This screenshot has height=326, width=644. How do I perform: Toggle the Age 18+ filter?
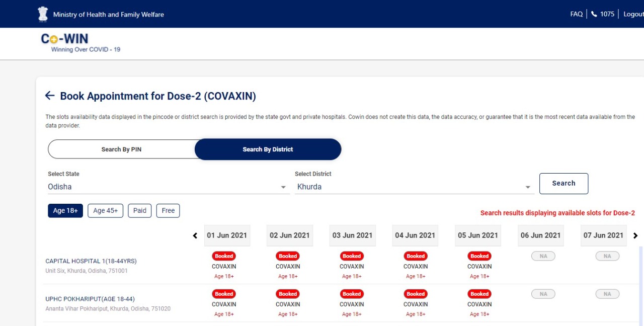tap(65, 211)
